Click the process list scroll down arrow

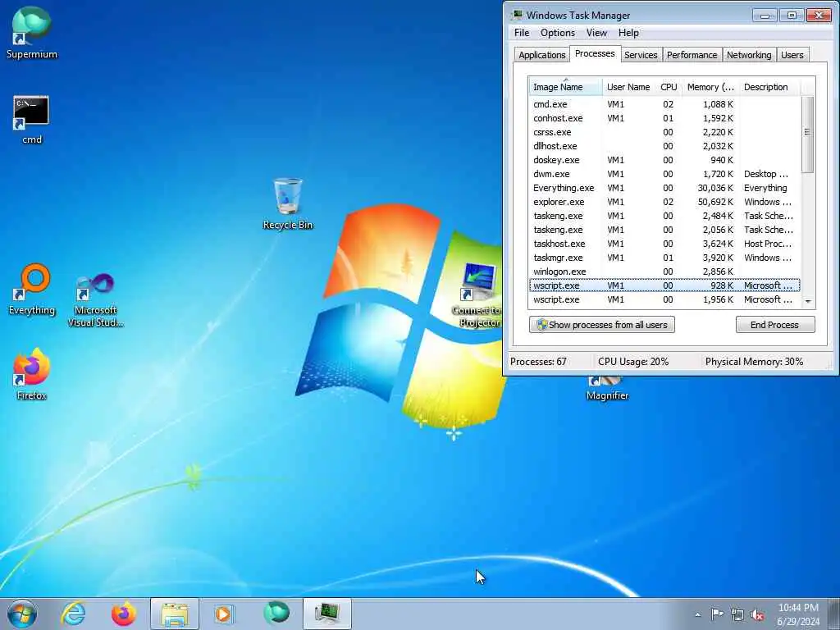coord(807,302)
